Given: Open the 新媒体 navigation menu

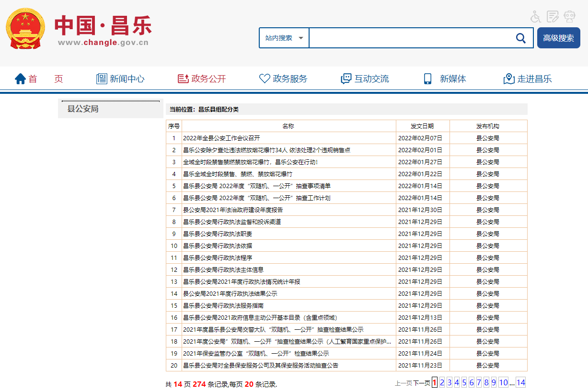Looking at the screenshot, I should [x=452, y=79].
